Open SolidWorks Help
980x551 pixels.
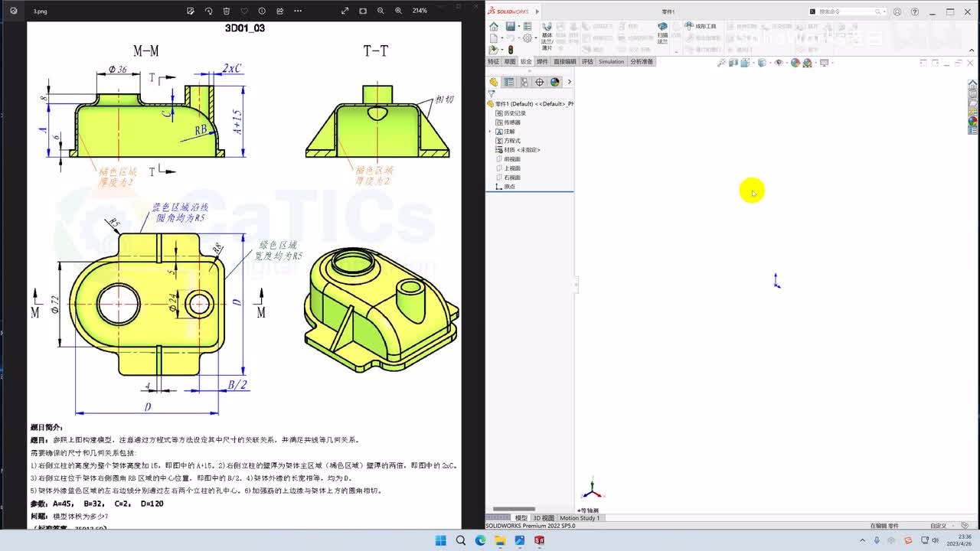(x=915, y=11)
